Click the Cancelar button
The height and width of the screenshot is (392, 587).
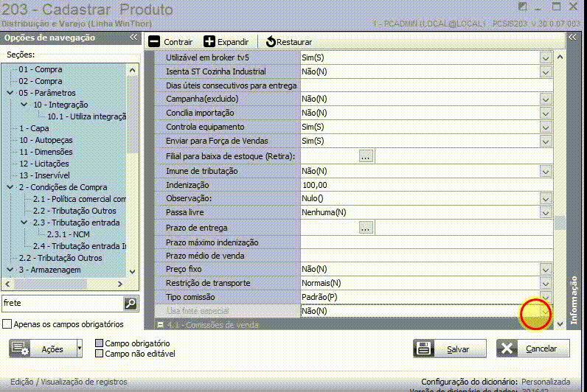coord(533,349)
